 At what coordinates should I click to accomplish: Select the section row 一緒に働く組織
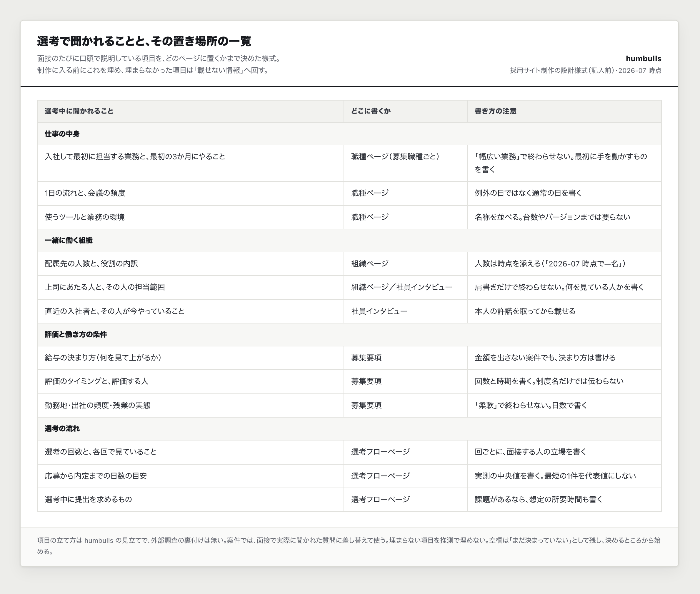click(349, 241)
